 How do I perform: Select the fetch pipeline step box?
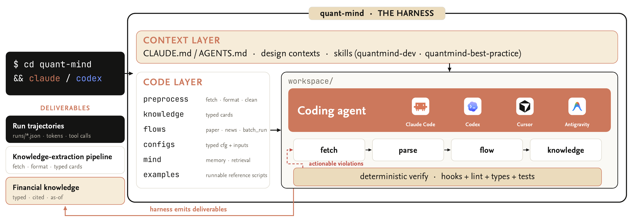(x=329, y=150)
